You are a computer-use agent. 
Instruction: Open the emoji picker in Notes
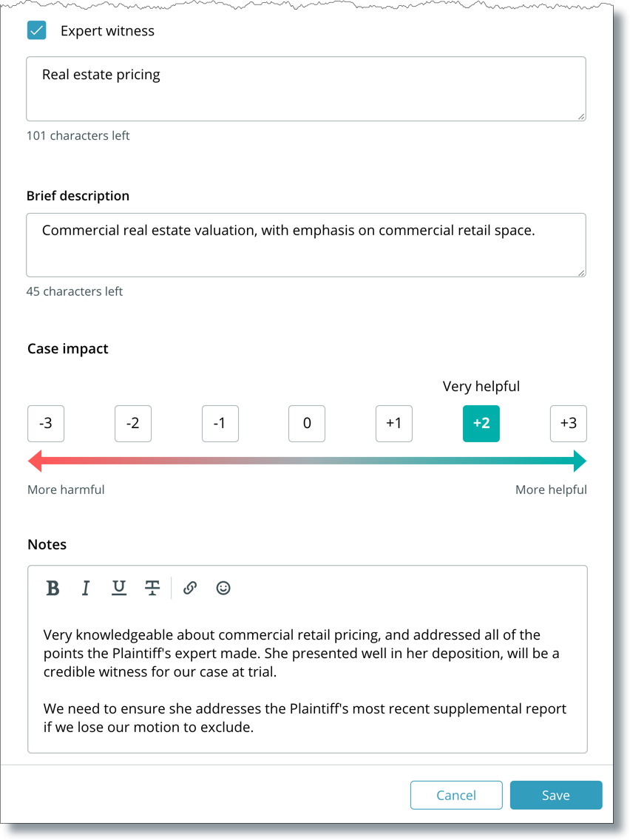[223, 588]
